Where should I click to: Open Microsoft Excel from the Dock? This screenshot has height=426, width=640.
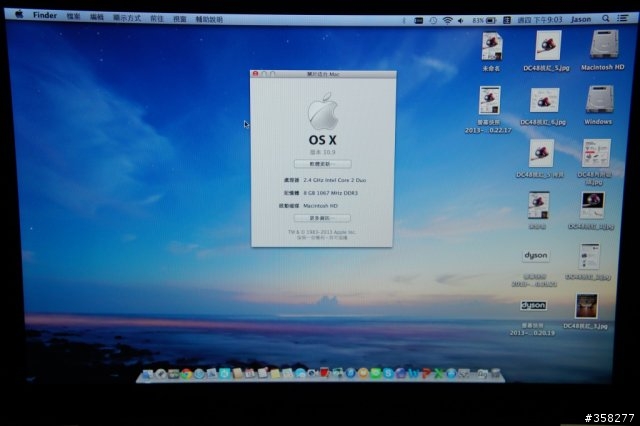439,373
